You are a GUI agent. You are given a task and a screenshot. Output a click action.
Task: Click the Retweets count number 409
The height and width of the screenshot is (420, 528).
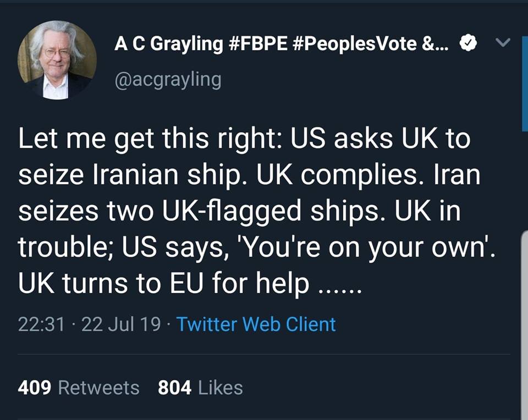click(x=35, y=388)
